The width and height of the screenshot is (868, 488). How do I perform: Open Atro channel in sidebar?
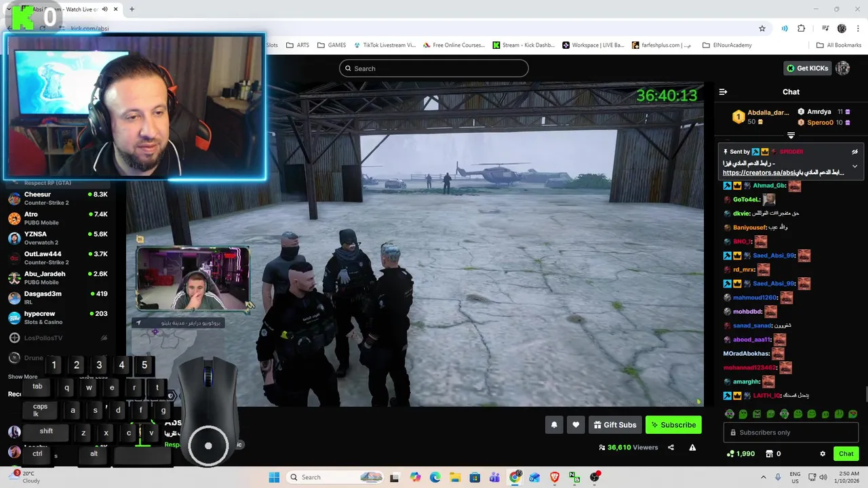point(58,218)
